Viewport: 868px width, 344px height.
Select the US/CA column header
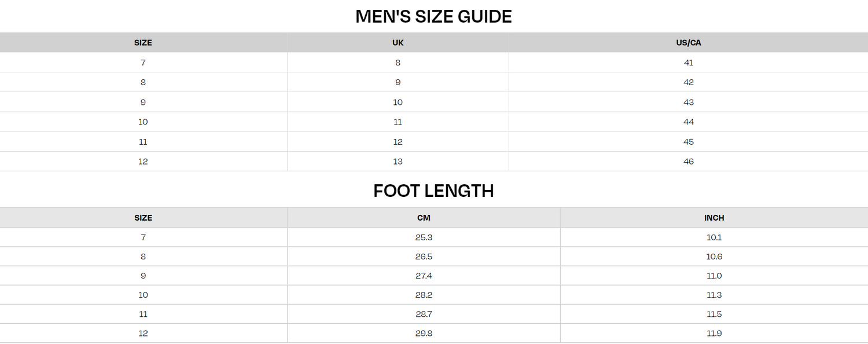pos(689,43)
